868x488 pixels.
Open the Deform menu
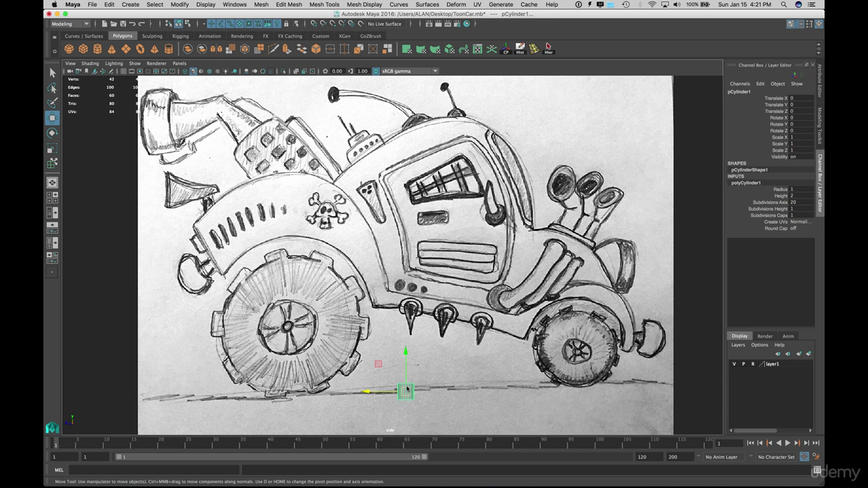[x=456, y=4]
